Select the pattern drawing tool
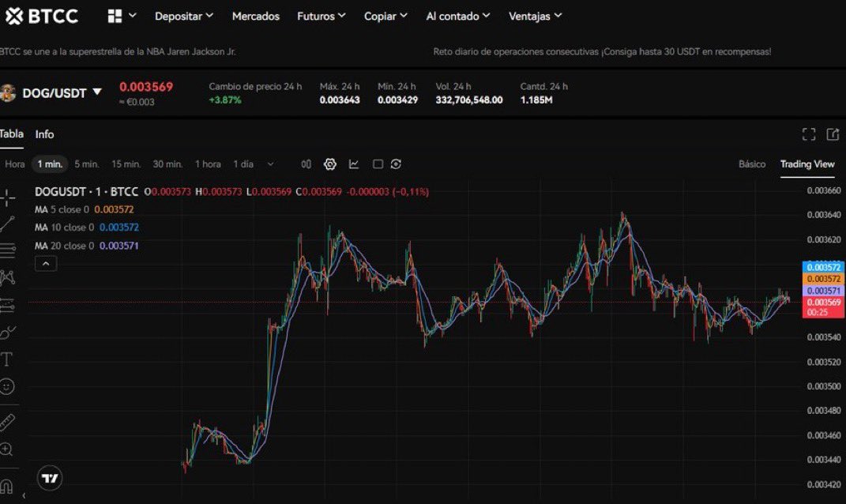The height and width of the screenshot is (504, 846). [7, 277]
